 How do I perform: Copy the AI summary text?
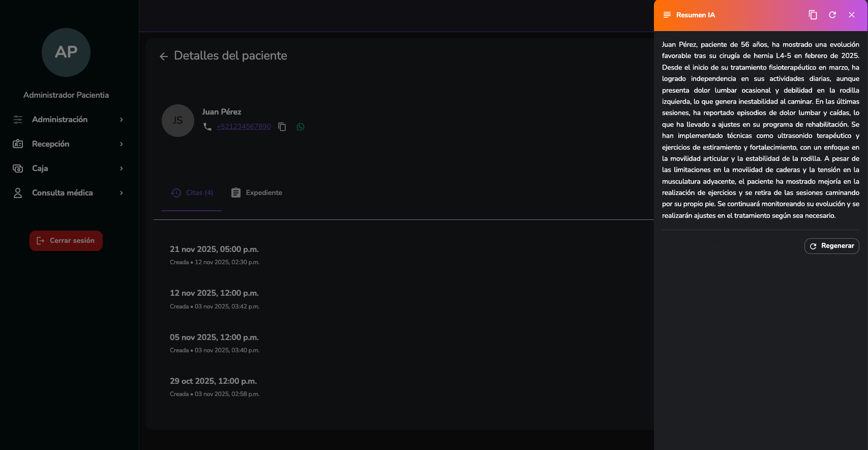pyautogui.click(x=813, y=15)
